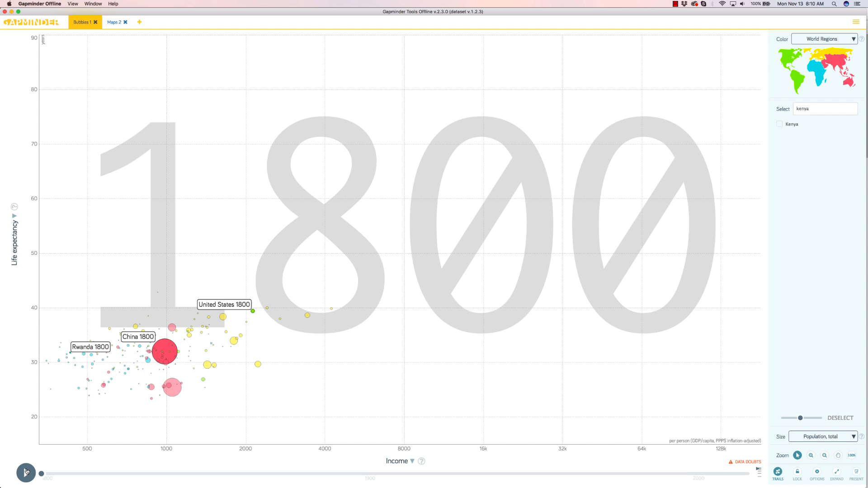Click the zoom-in magnifier tool
The height and width of the screenshot is (488, 868).
click(811, 455)
